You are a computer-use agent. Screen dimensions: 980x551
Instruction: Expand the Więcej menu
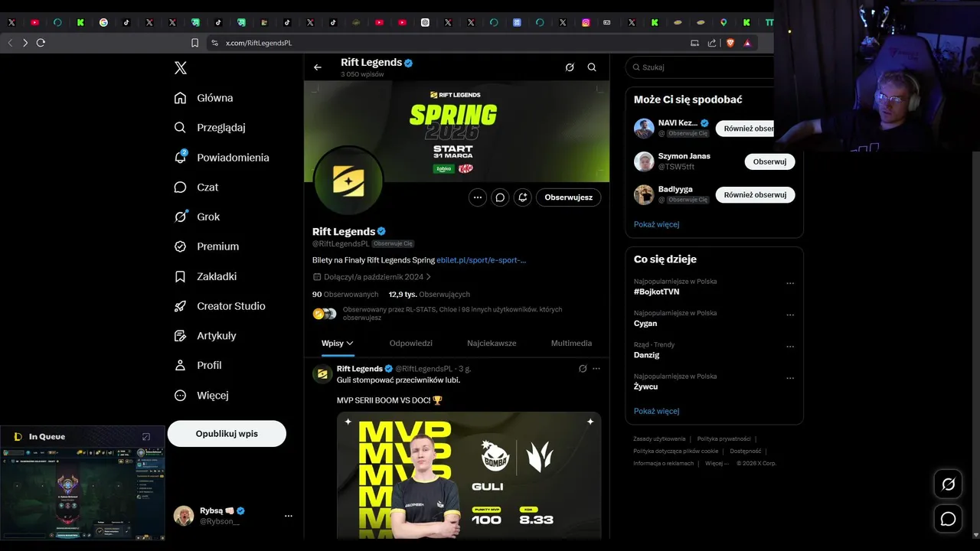(201, 395)
